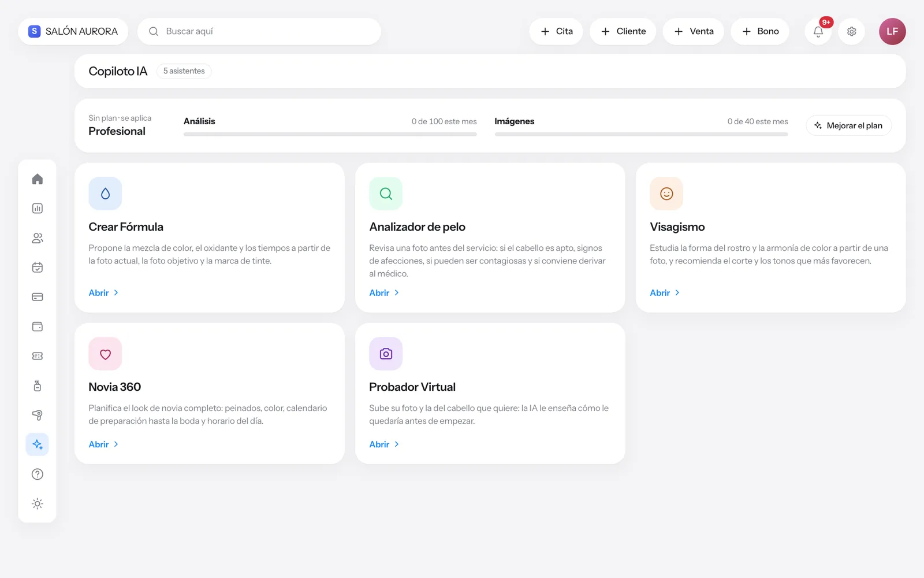Open notifications bell with 9+ badge
The image size is (924, 578).
coord(818,31)
